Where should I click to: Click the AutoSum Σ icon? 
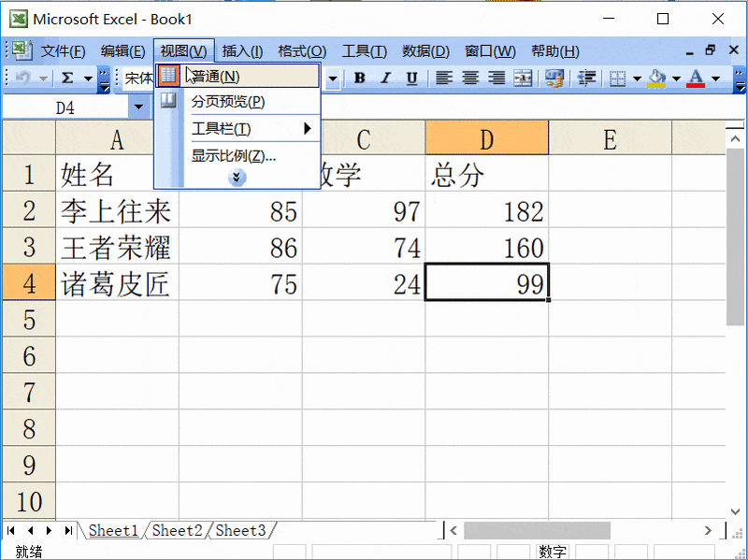coord(65,78)
